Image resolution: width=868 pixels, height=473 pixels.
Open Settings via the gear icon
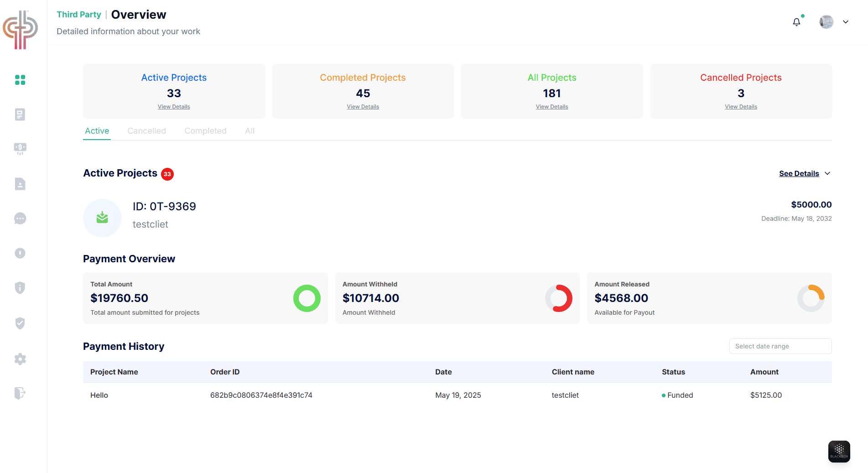pos(20,359)
